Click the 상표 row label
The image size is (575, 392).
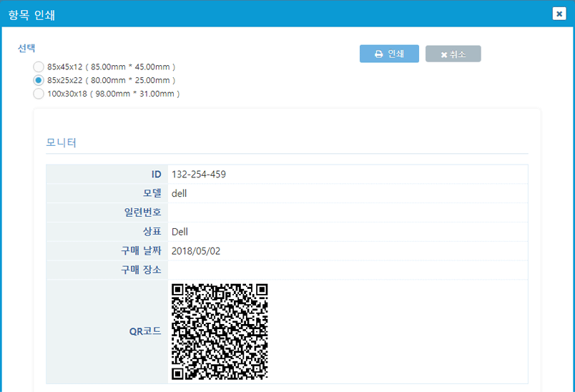[x=152, y=232]
